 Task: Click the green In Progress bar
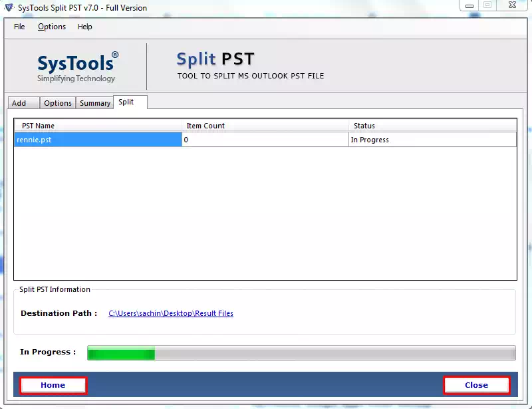tap(301, 352)
